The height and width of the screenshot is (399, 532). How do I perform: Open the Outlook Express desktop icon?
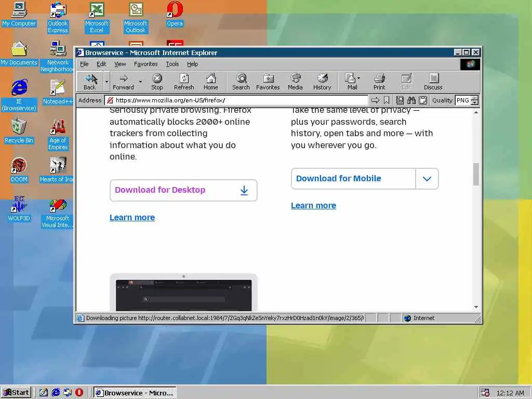58,18
